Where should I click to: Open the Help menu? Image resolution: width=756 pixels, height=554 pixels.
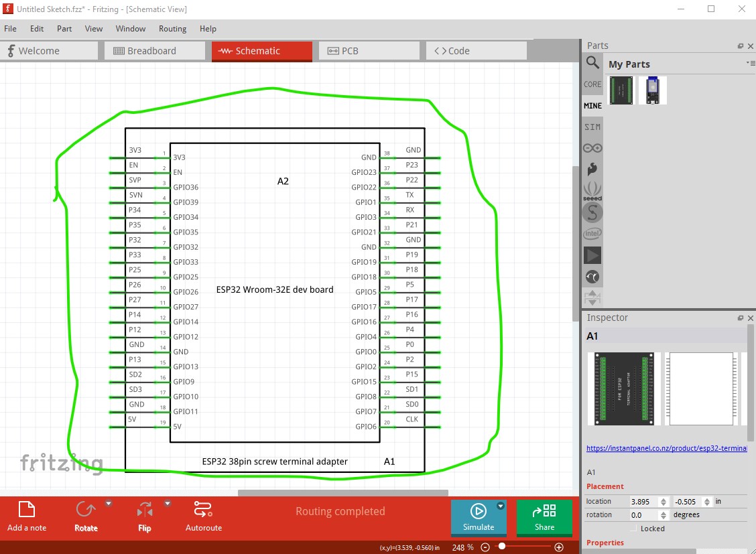[208, 29]
